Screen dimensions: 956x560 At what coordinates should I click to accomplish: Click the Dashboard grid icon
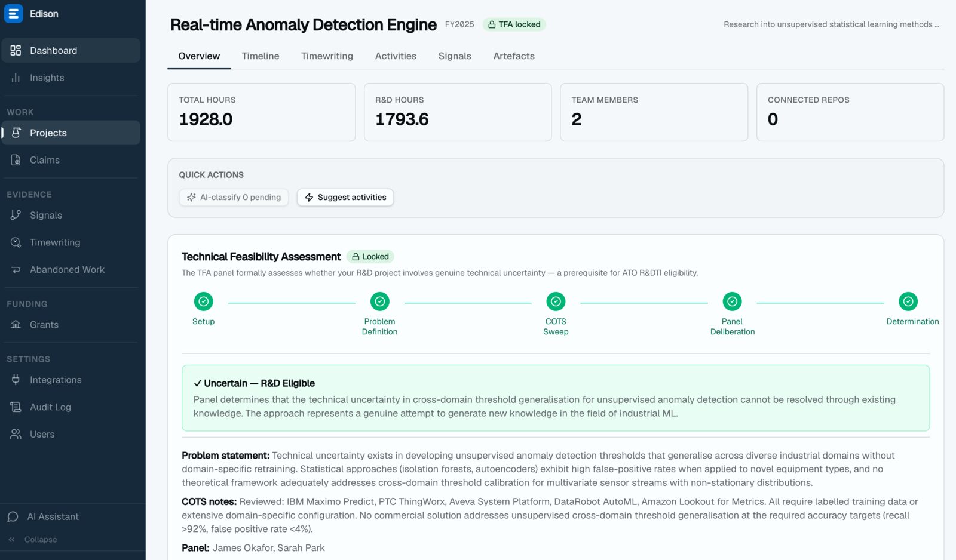pos(16,50)
